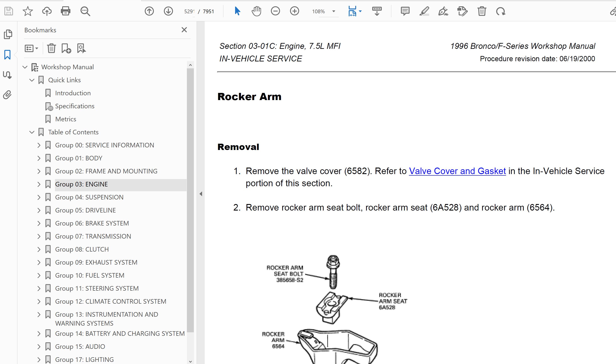Click the highlighter pen tool
This screenshot has width=616, height=364.
pyautogui.click(x=424, y=11)
